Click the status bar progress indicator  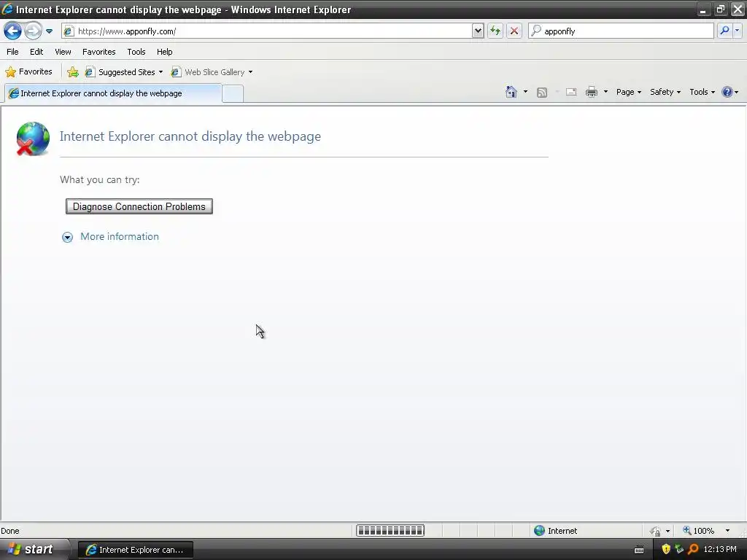390,531
